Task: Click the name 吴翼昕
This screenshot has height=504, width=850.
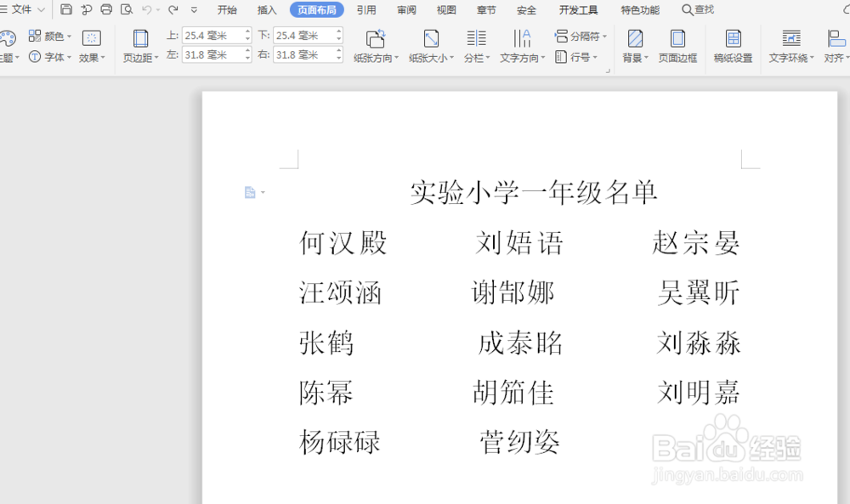Action: click(x=699, y=292)
